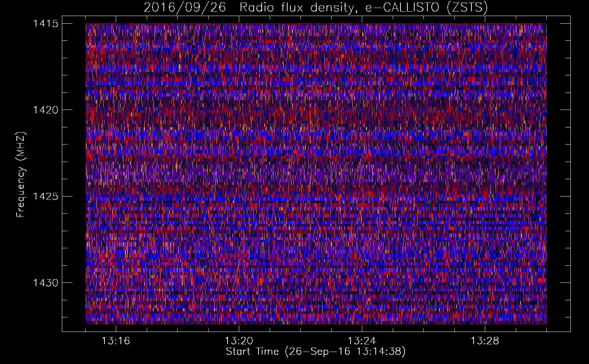
Task: Select the 1425 frequency axis label
Action: tap(46, 197)
